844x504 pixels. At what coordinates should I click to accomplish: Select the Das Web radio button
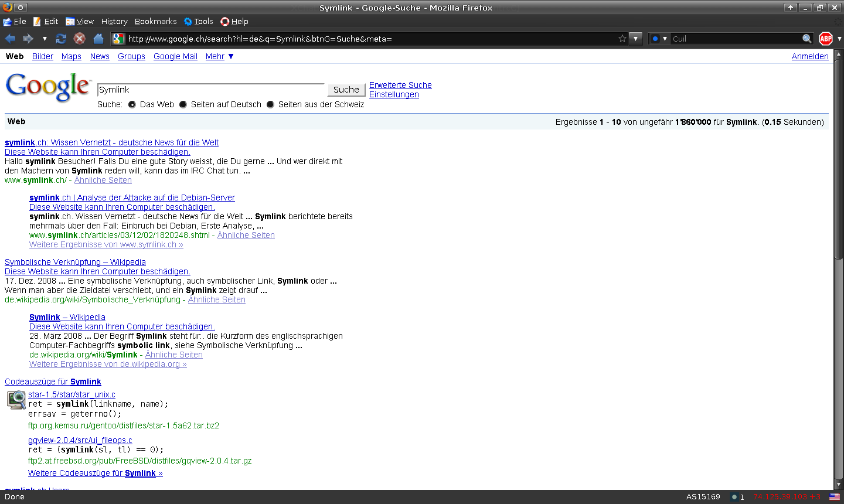132,104
